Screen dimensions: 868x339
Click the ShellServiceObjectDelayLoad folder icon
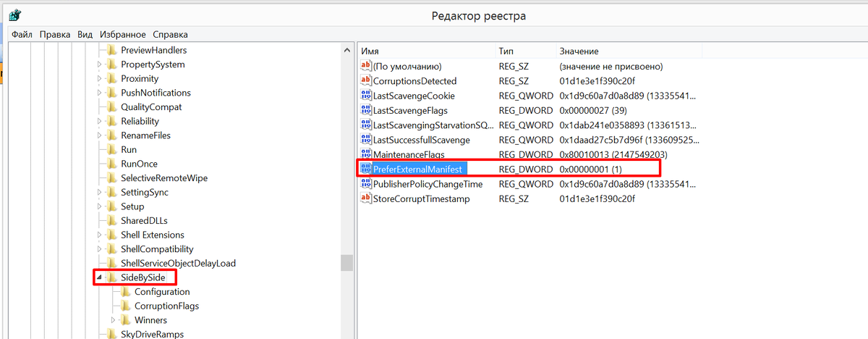pos(112,264)
